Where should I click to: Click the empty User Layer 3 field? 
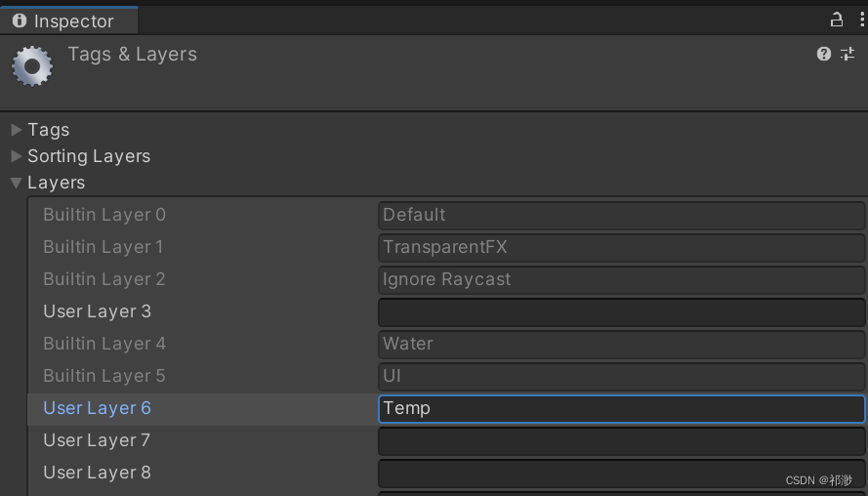tap(621, 312)
